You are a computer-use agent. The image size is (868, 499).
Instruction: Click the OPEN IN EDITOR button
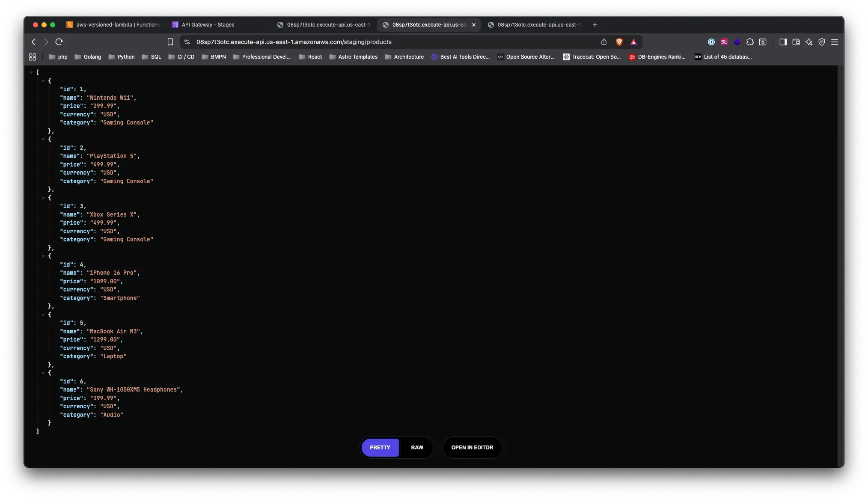click(x=472, y=447)
